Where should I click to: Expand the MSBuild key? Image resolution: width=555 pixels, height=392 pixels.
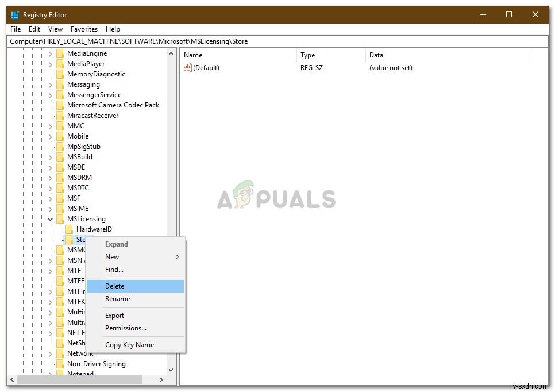pos(50,157)
